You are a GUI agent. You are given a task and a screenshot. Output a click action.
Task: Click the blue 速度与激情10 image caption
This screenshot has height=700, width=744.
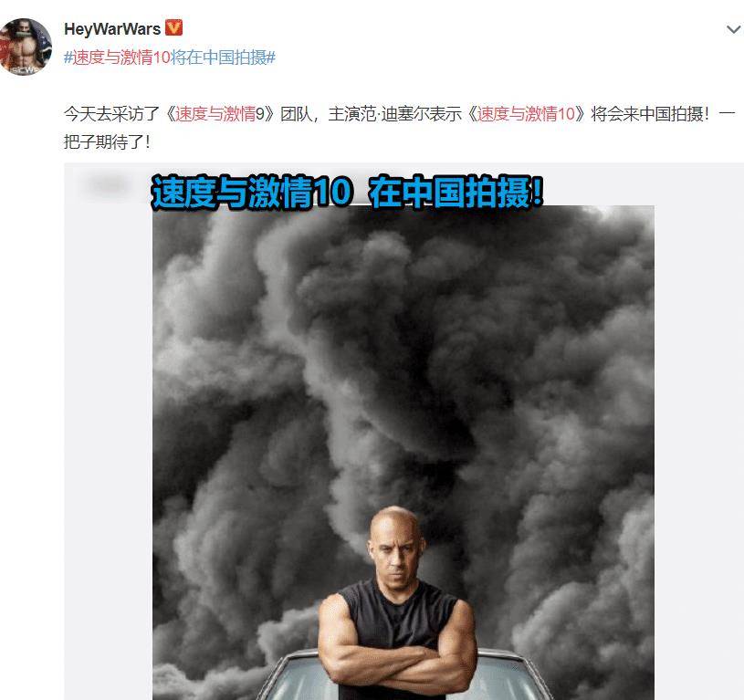(x=252, y=192)
